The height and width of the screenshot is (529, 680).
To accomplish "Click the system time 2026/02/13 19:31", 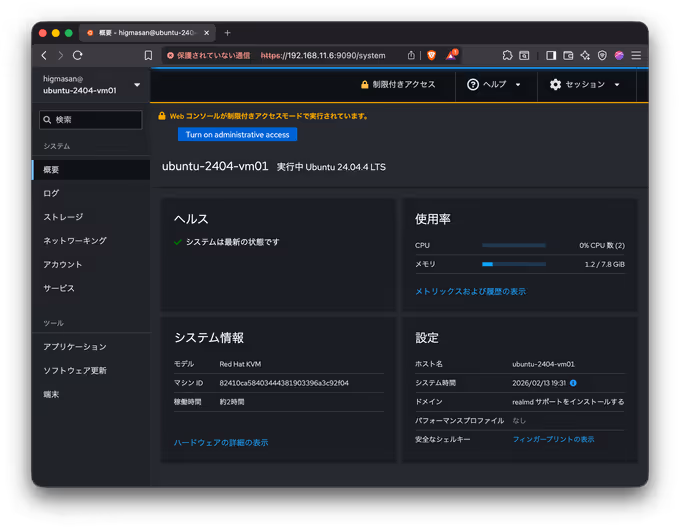I will tap(539, 383).
